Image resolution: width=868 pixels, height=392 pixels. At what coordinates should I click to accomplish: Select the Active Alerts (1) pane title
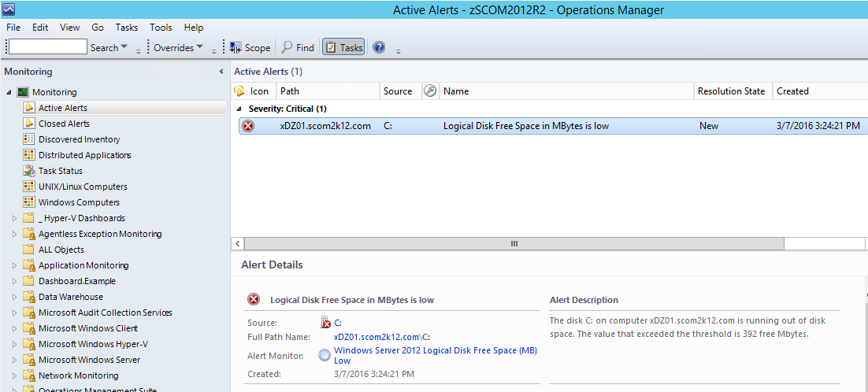[269, 72]
